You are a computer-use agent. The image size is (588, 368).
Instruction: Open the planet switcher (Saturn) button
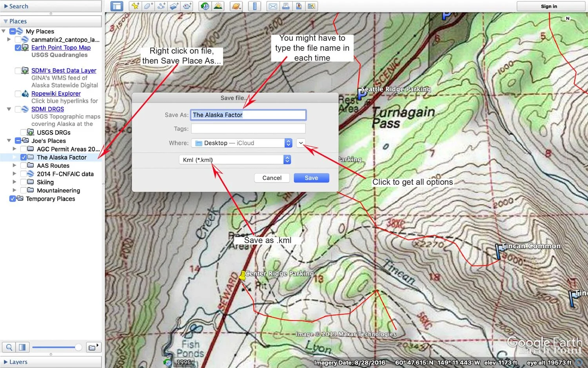coord(236,6)
